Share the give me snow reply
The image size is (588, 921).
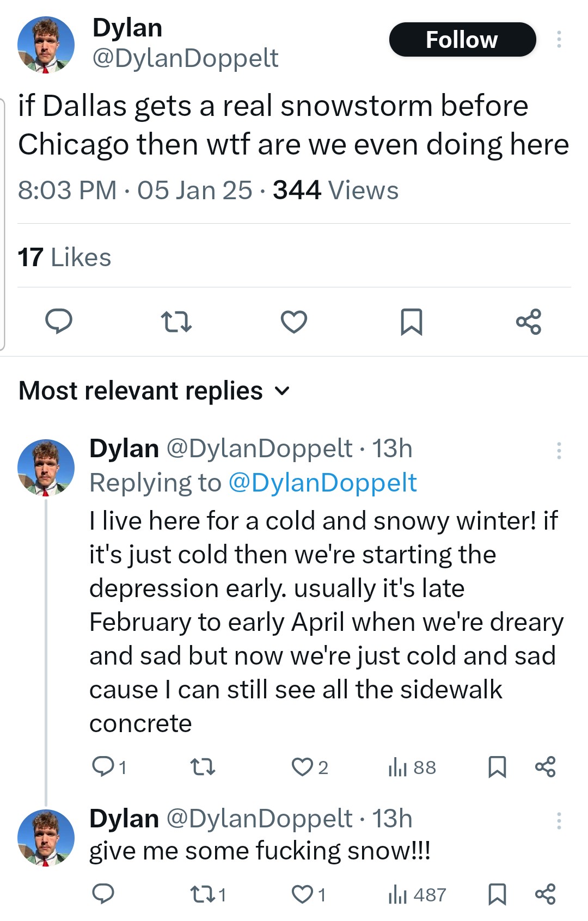pos(545,894)
